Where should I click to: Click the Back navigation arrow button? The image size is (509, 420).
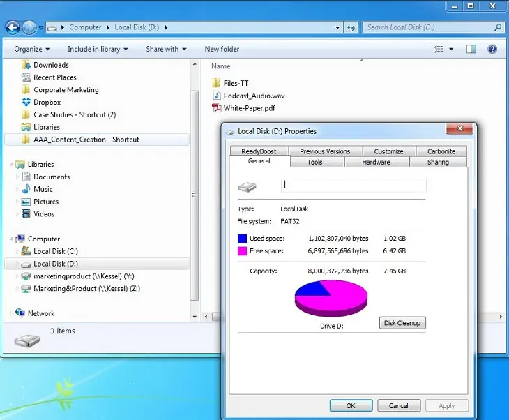pyautogui.click(x=13, y=27)
